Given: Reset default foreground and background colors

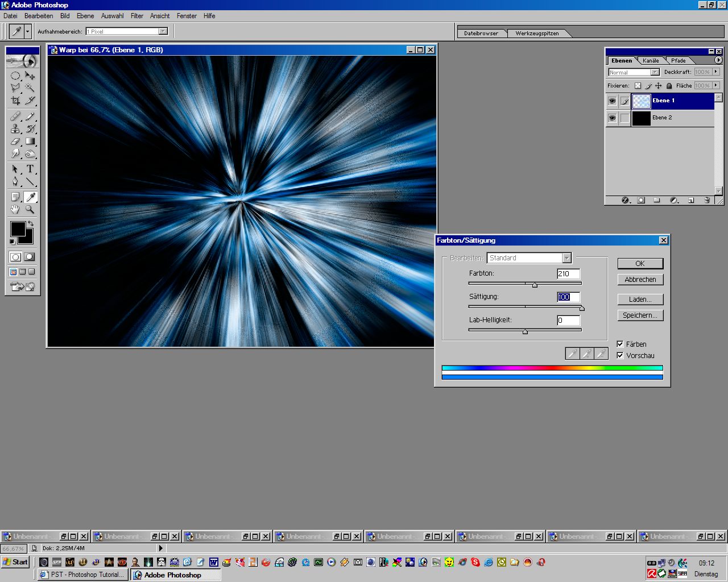Looking at the screenshot, I should point(13,242).
